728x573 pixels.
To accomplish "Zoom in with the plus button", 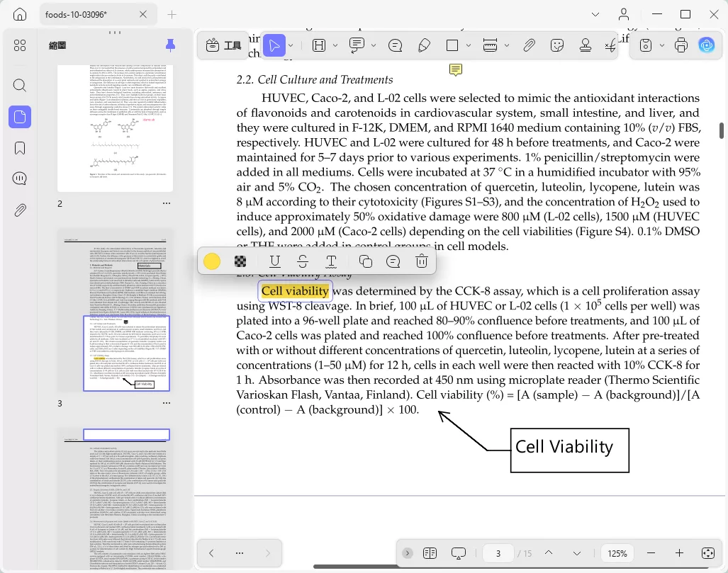I will pos(679,553).
